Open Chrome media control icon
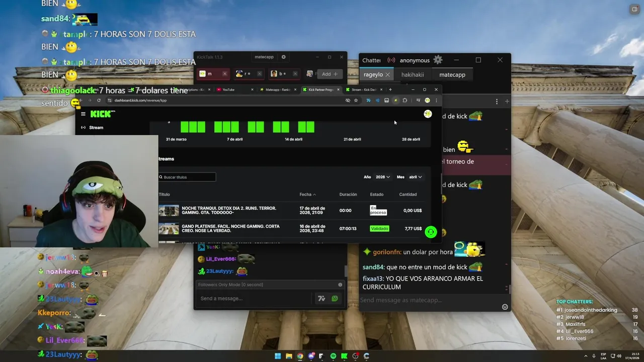 [x=418, y=101]
